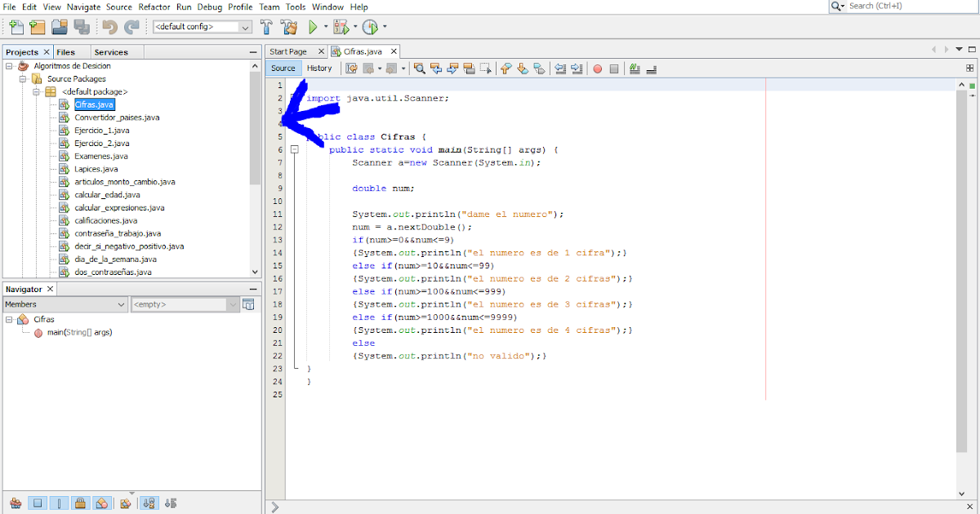Switch to the Start Page tab

point(290,51)
